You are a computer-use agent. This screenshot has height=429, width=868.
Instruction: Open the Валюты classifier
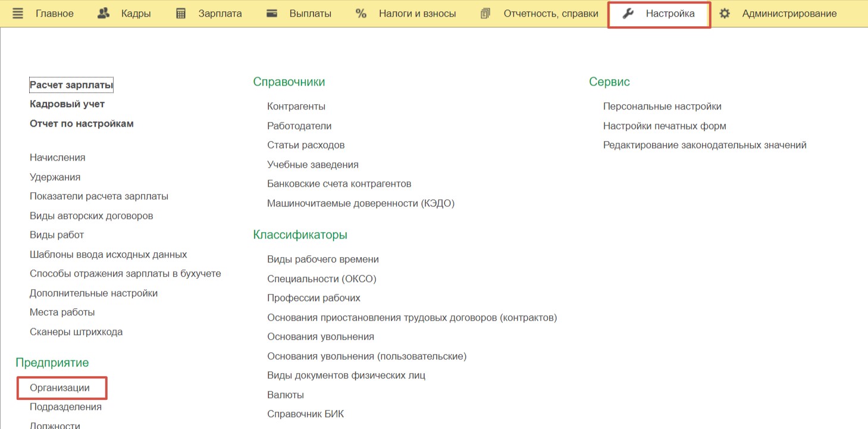(286, 395)
